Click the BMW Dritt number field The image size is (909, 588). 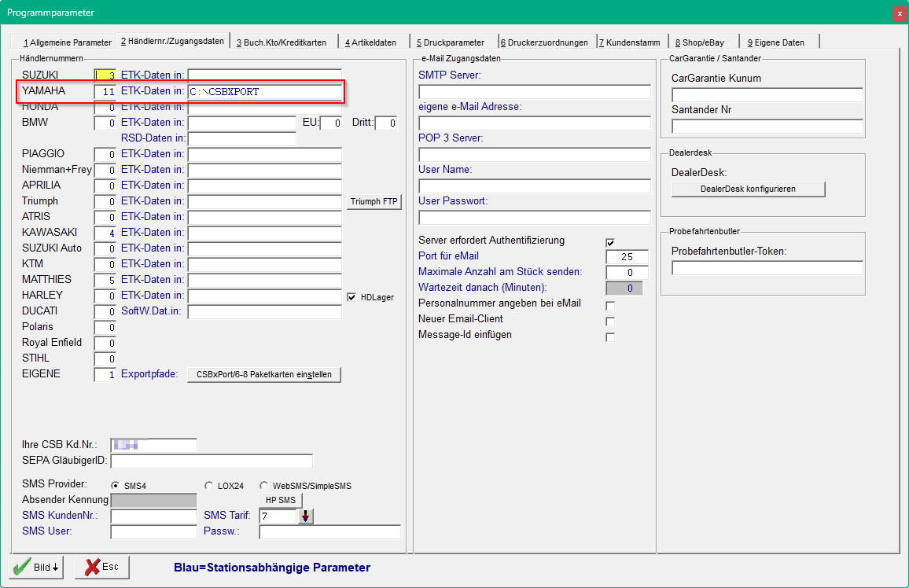coord(386,123)
